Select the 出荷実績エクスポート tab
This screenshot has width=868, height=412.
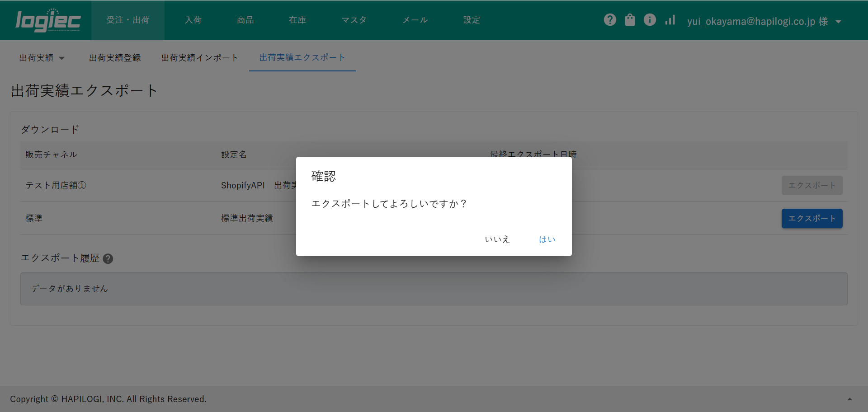302,57
